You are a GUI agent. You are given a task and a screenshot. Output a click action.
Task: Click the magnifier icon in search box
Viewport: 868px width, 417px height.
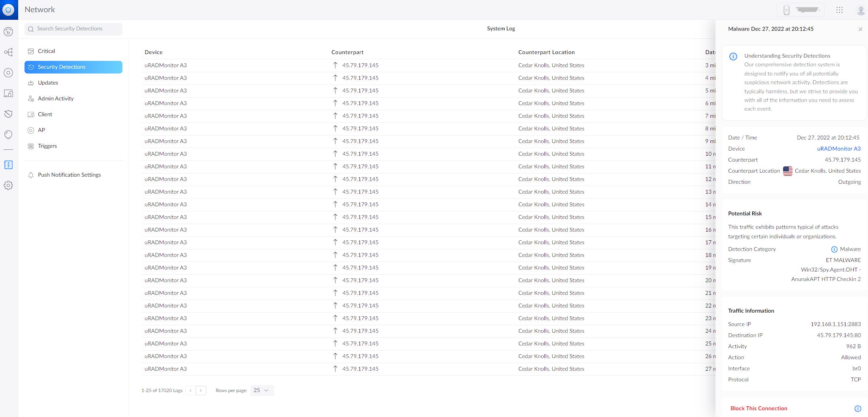tap(31, 29)
